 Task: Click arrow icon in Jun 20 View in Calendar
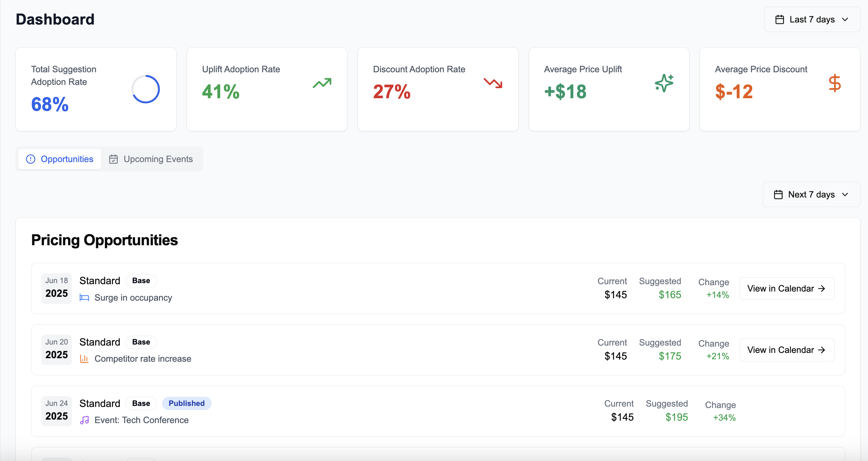pos(822,350)
